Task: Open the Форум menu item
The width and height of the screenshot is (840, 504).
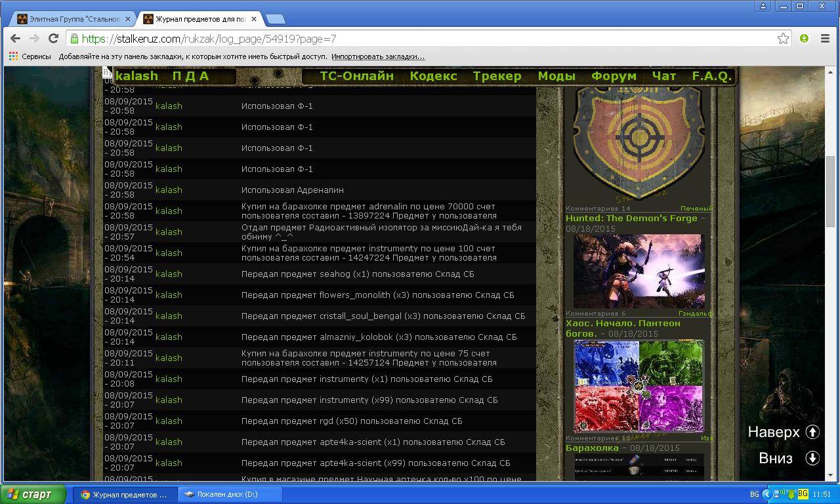Action: 614,76
